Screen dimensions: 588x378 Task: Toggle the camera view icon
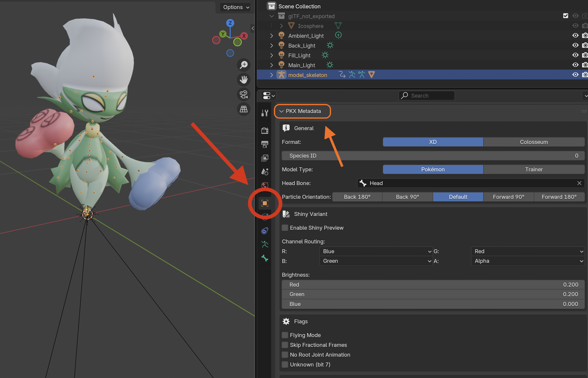[243, 94]
